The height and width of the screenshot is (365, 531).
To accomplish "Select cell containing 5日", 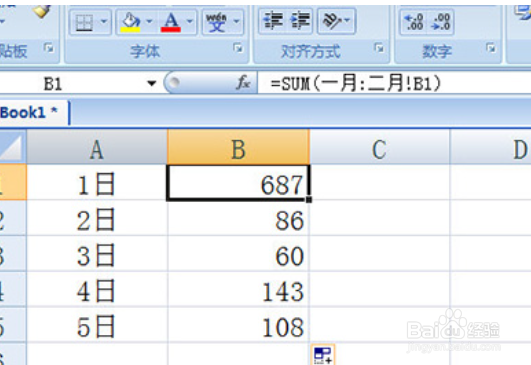I will (x=97, y=325).
